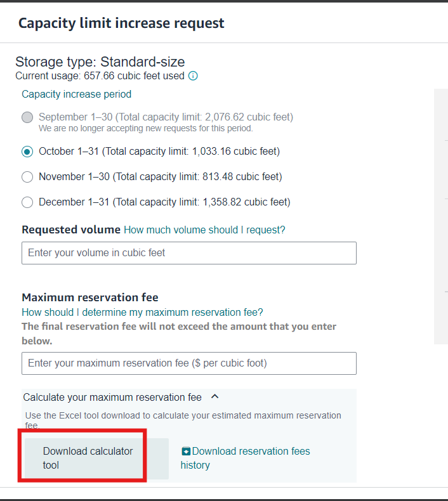Click the vertical scrollbar on the right edge
Screen dimensions: 448x501
pos(441,216)
